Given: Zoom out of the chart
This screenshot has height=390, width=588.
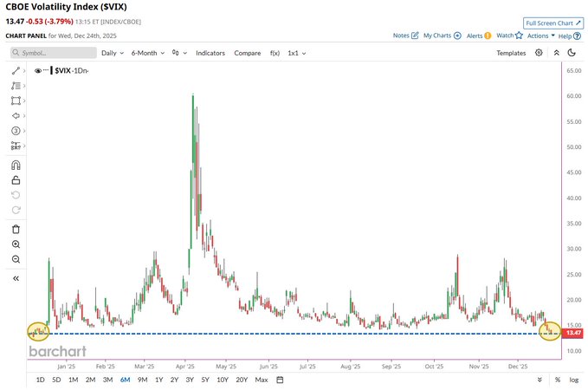Looking at the screenshot, I should [16, 259].
